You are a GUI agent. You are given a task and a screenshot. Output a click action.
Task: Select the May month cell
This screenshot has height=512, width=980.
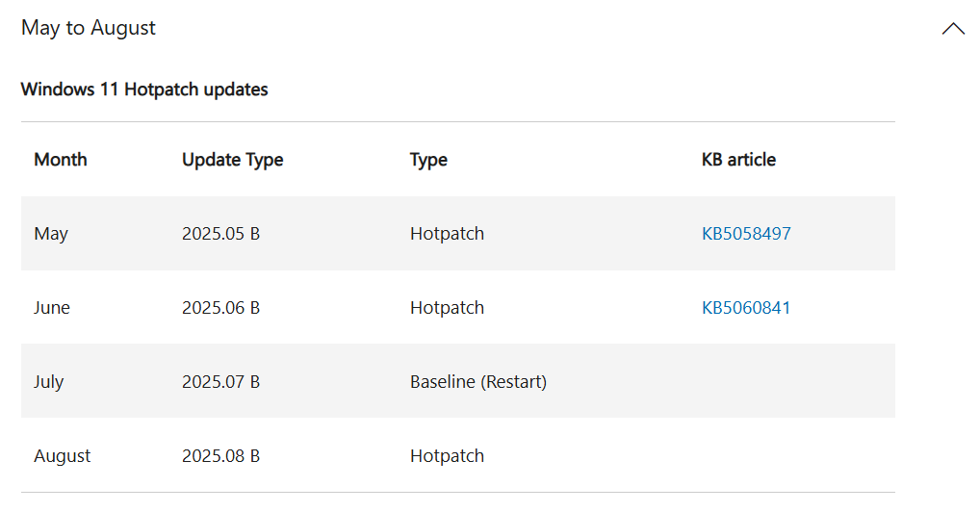pyautogui.click(x=51, y=235)
